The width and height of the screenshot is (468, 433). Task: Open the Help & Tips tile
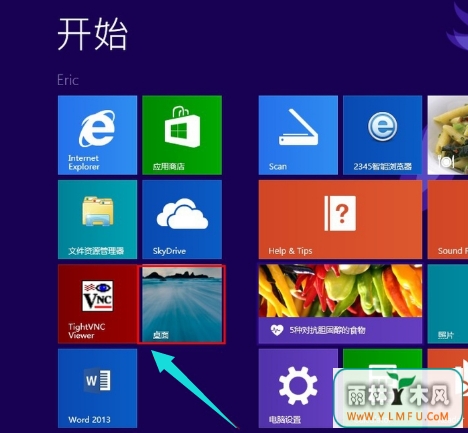pyautogui.click(x=340, y=220)
